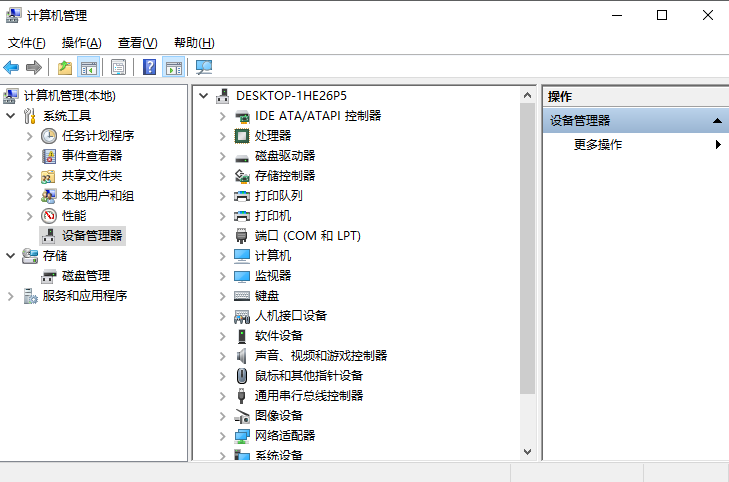The width and height of the screenshot is (729, 482).
Task: Click the scan for hardware changes monitor icon
Action: (x=204, y=67)
